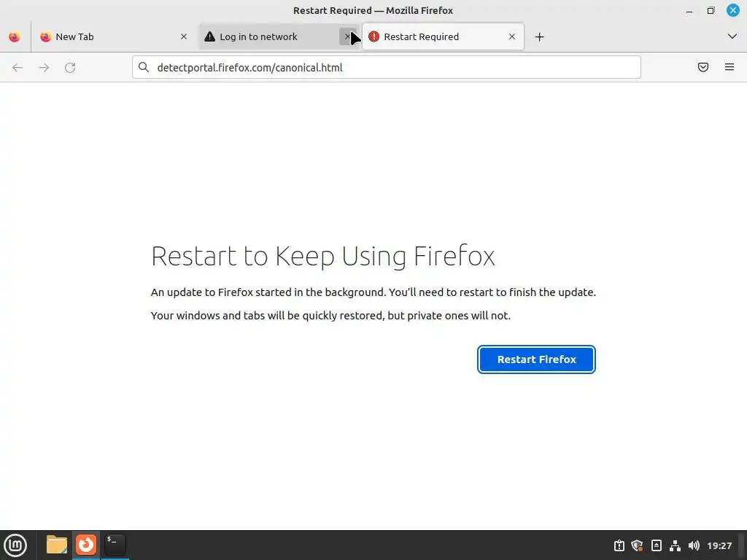Open the Firefox application menu

[729, 68]
